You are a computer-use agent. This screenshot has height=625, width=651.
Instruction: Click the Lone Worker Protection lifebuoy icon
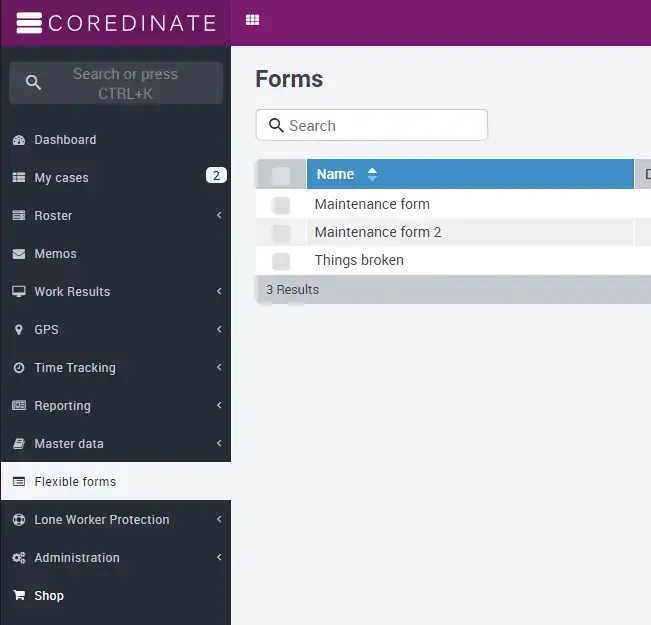pyautogui.click(x=19, y=520)
